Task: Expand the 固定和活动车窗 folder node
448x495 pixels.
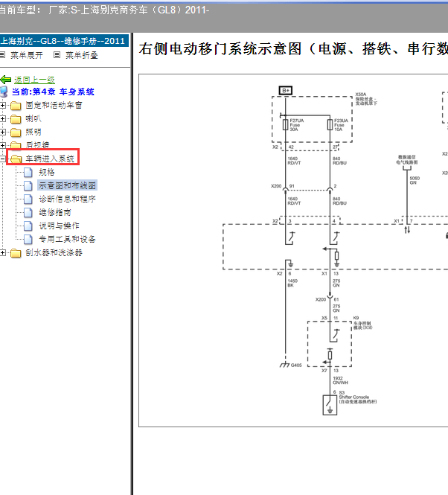Action: (x=2, y=105)
